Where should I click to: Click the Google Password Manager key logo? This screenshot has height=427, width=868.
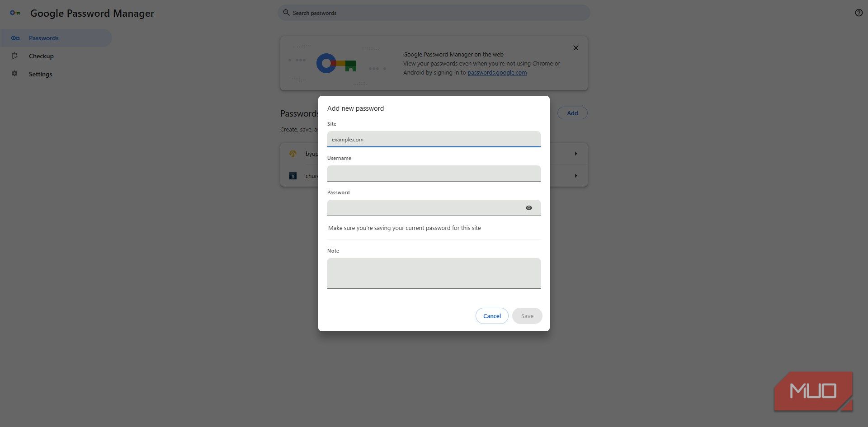click(15, 13)
